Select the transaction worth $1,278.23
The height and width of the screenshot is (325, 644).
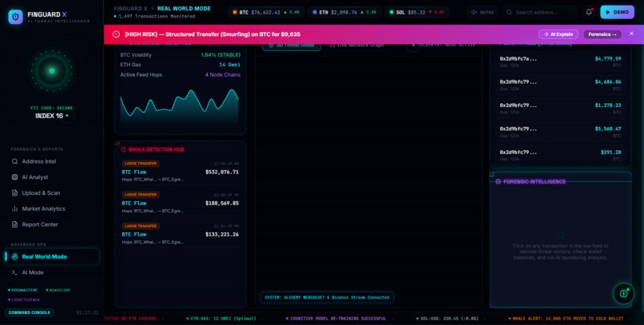(560, 109)
